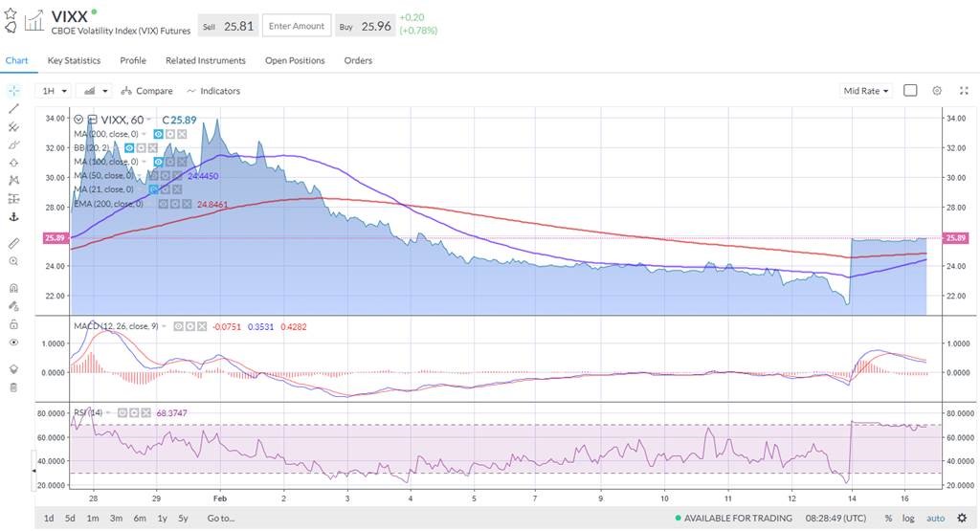Toggle log scale on the chart

(909, 519)
